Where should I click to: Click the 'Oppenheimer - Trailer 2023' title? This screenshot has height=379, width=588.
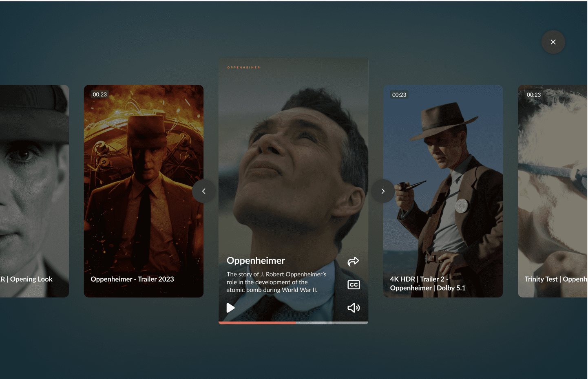pyautogui.click(x=132, y=279)
